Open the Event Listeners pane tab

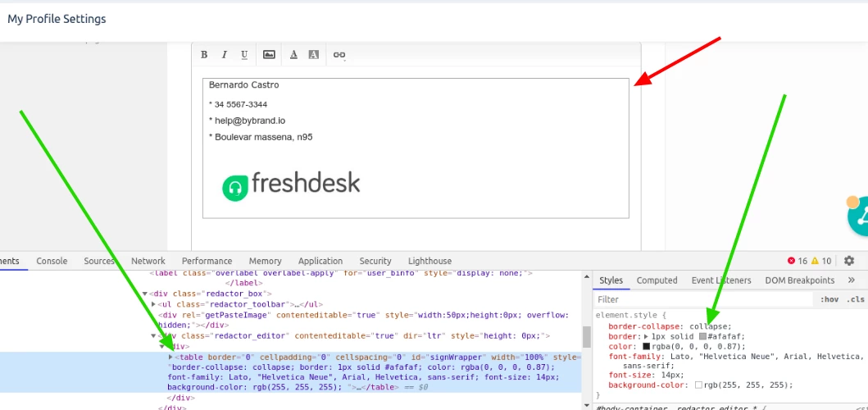tap(721, 280)
